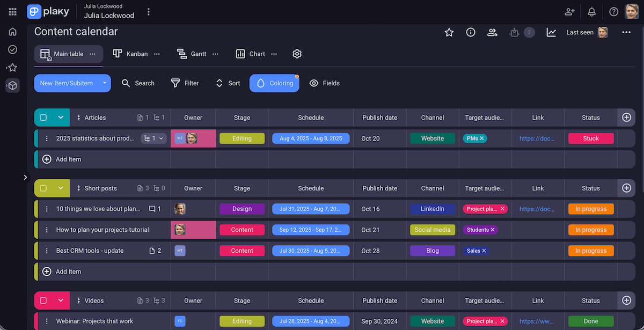Open board activity insights chart icon
This screenshot has height=330, width=644.
(x=551, y=32)
